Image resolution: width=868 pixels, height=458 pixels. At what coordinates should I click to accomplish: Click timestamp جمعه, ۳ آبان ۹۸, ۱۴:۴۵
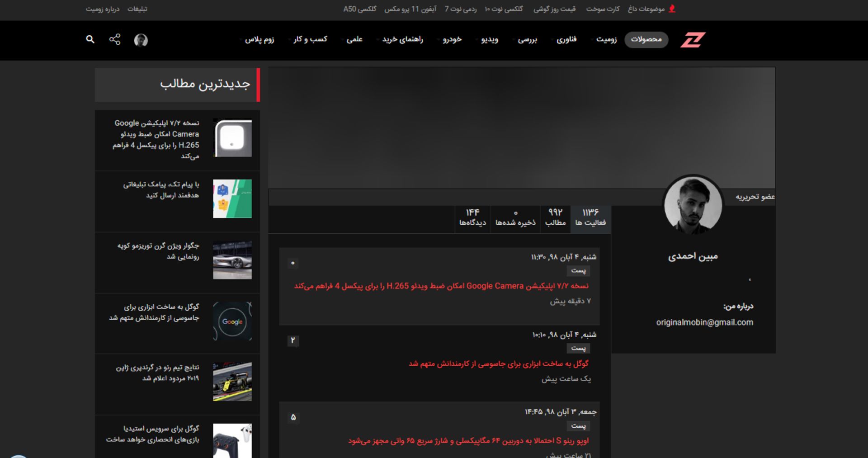561,412
